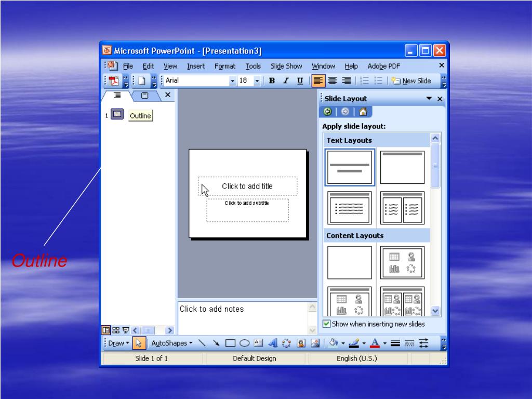Toggle Underline formatting

coord(300,81)
